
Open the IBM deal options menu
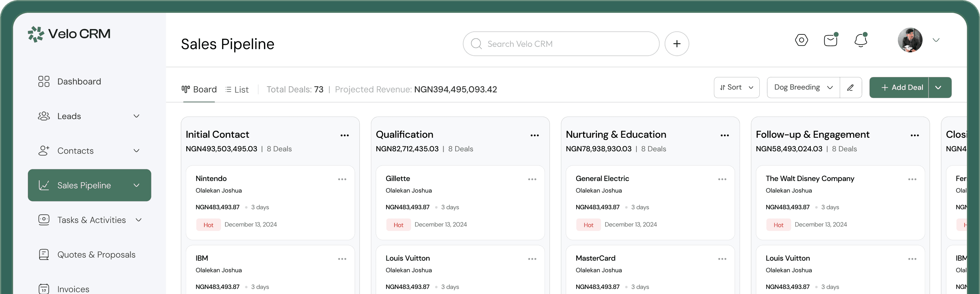[x=342, y=259]
